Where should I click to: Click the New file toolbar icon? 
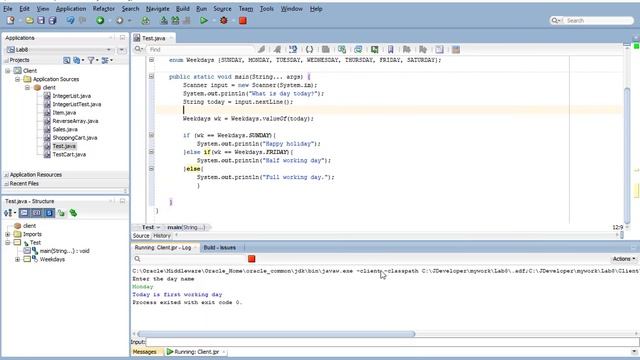click(x=11, y=20)
